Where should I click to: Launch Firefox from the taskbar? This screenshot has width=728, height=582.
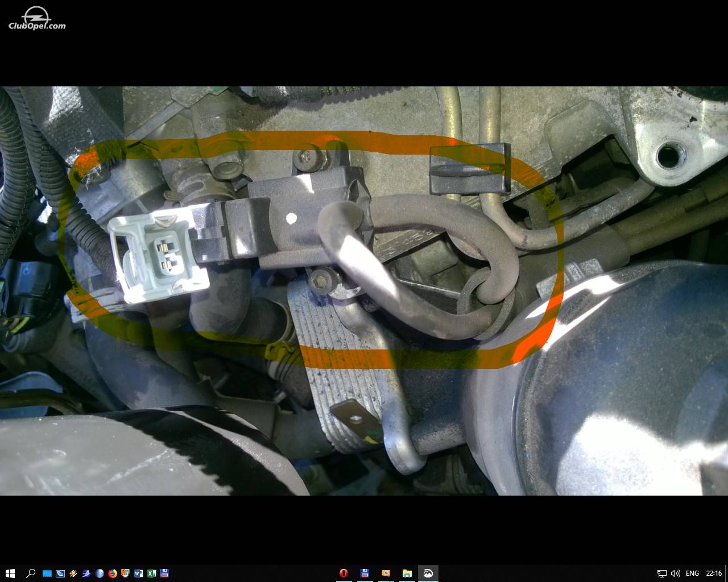(113, 573)
